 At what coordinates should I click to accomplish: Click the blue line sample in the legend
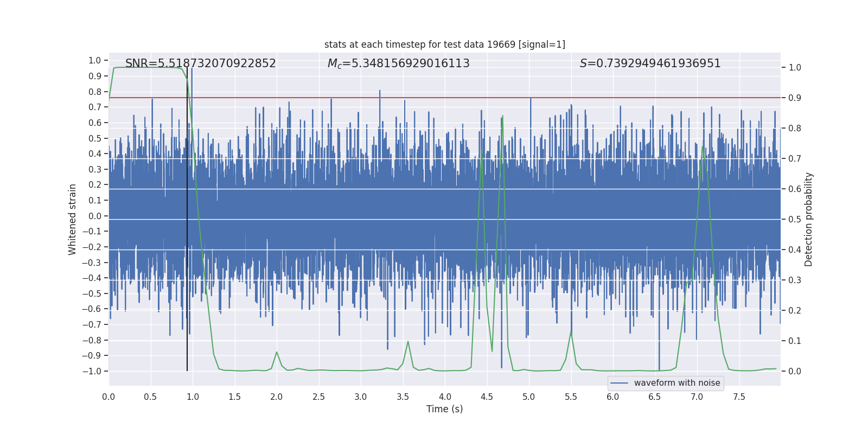tap(620, 383)
